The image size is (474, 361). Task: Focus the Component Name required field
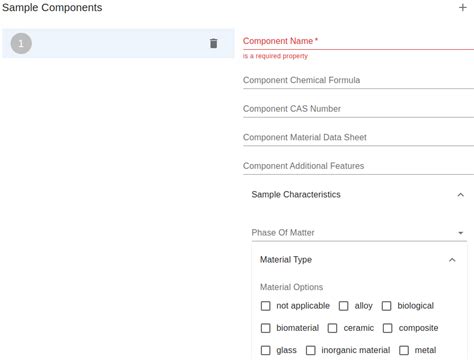tap(358, 42)
